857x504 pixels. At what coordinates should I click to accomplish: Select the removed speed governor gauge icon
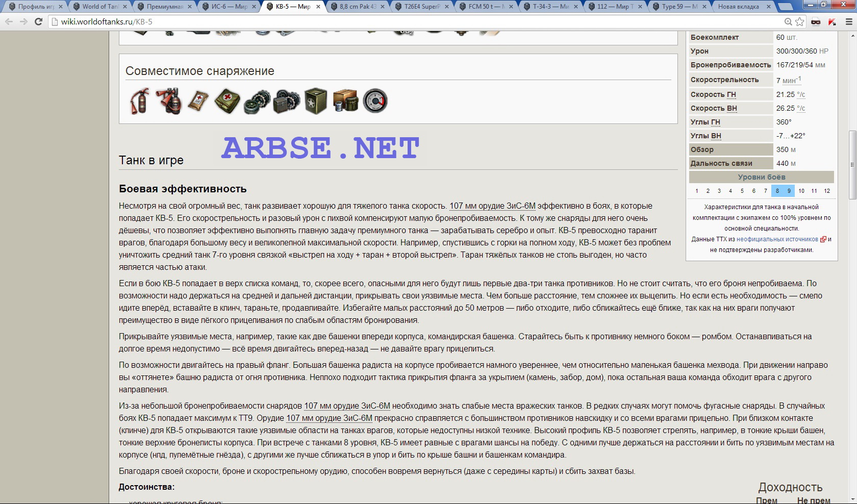(375, 100)
